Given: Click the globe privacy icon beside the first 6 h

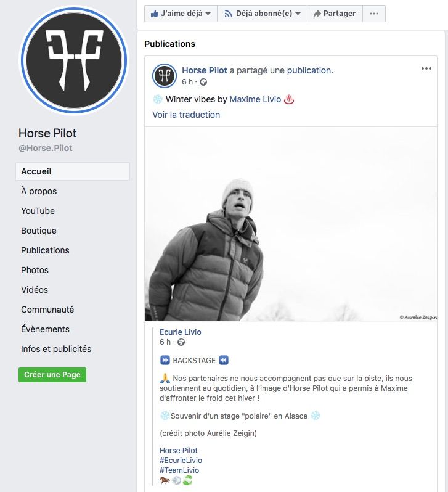Looking at the screenshot, I should pos(203,82).
